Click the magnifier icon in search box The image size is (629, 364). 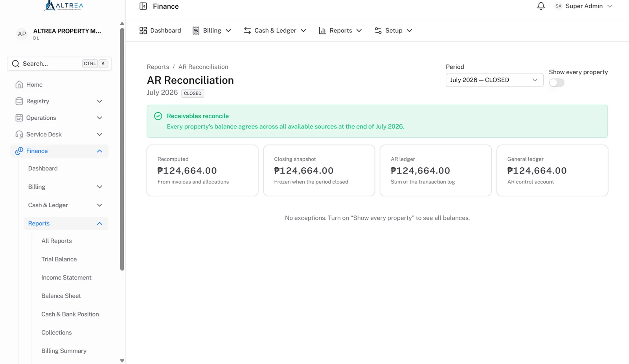(16, 64)
